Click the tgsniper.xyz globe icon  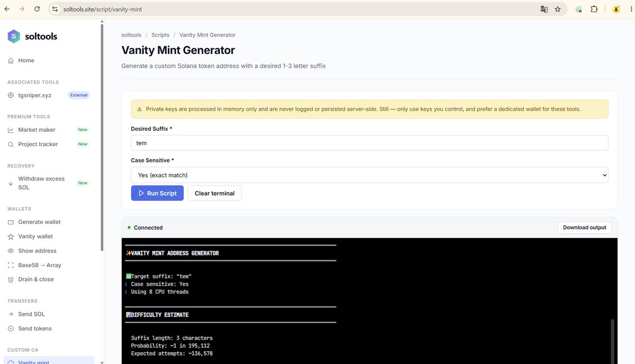11,95
